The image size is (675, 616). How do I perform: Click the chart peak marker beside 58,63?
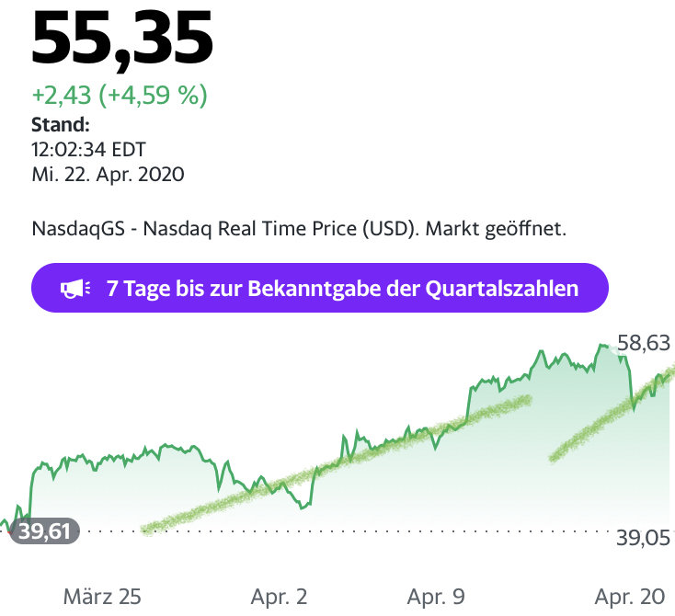point(604,347)
